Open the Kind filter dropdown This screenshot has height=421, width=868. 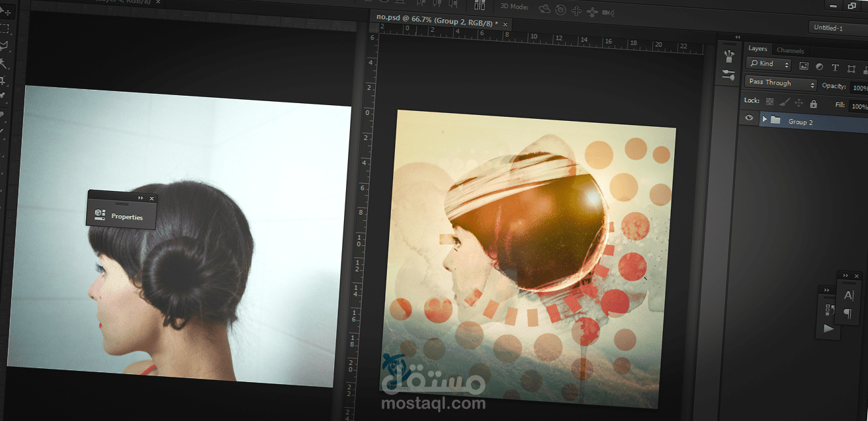pyautogui.click(x=769, y=64)
